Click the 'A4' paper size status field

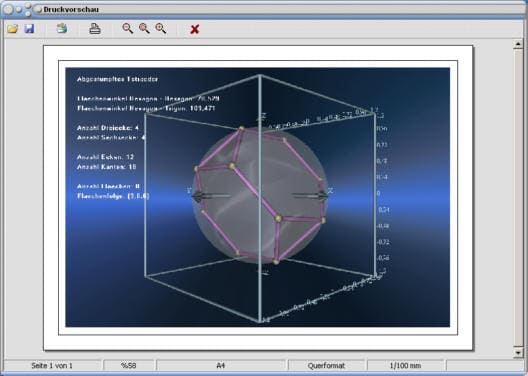pos(221,366)
